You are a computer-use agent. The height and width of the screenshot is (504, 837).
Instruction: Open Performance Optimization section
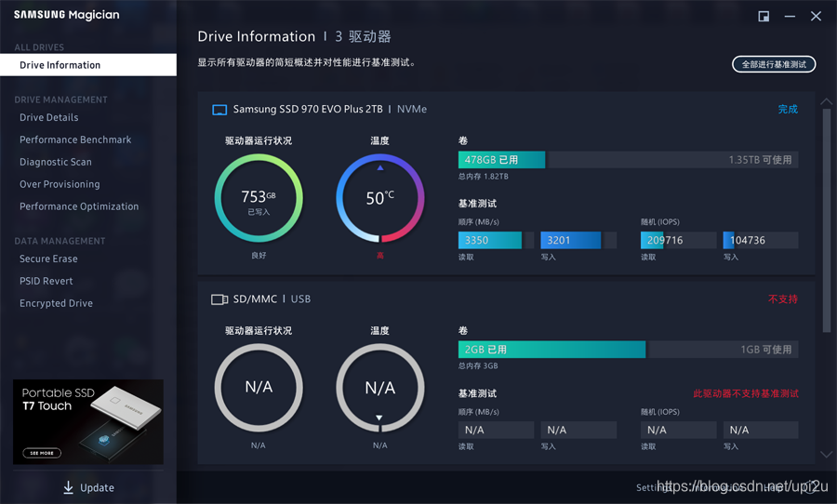pos(79,206)
